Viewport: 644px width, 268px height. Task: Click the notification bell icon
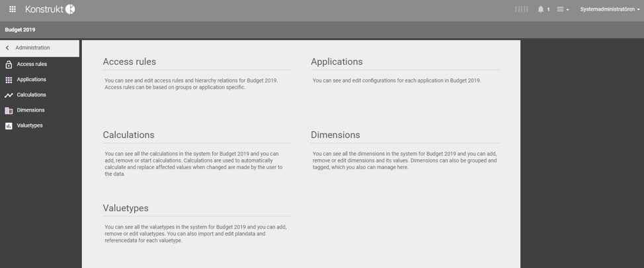(x=541, y=9)
